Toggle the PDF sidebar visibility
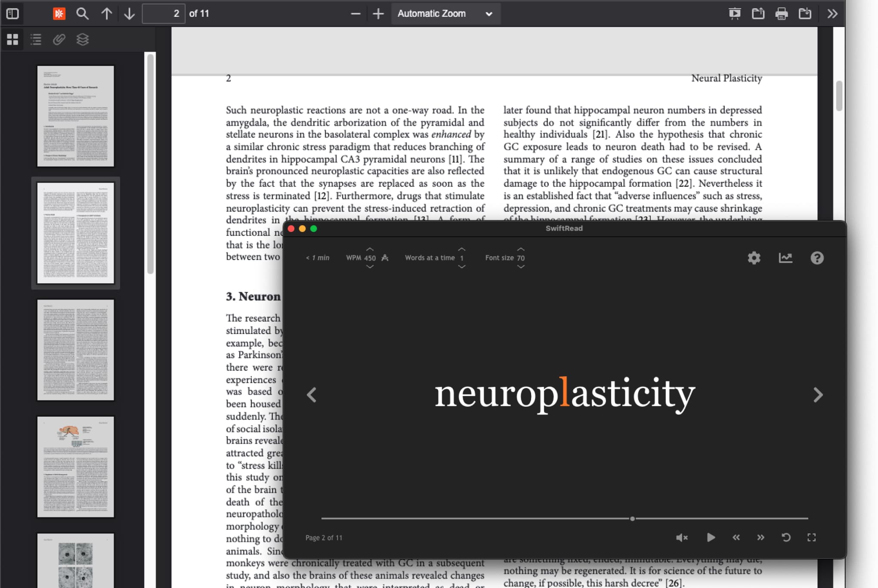This screenshot has width=878, height=588. pos(12,13)
